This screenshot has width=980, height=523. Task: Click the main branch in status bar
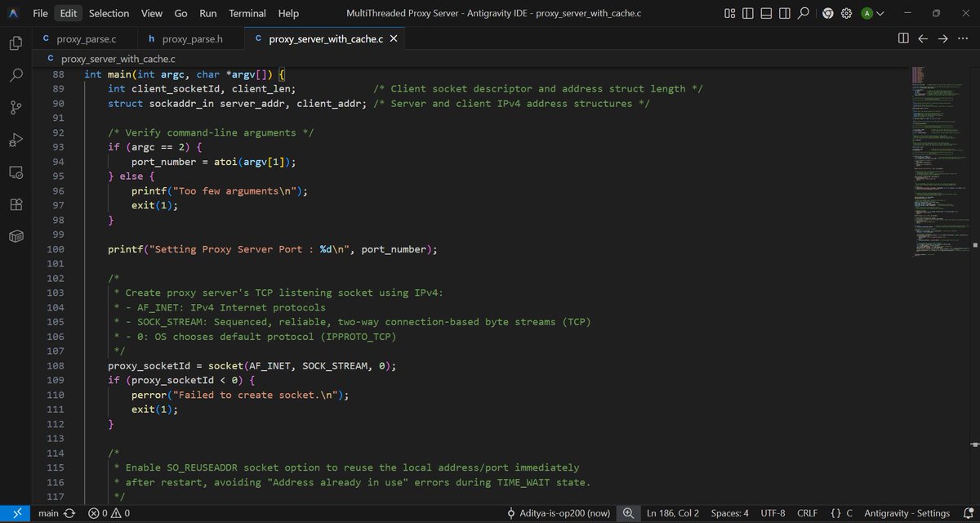(x=48, y=513)
